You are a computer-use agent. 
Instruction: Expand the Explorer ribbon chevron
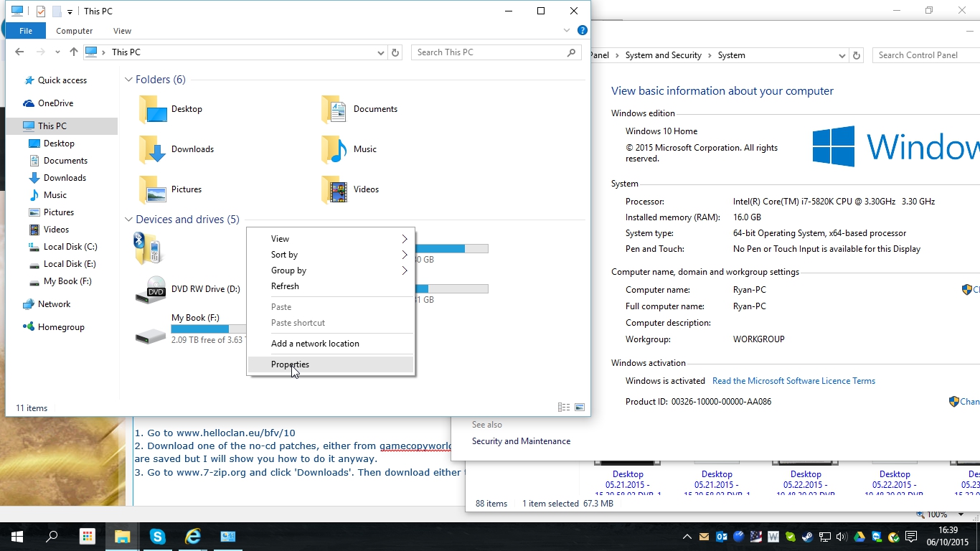567,30
